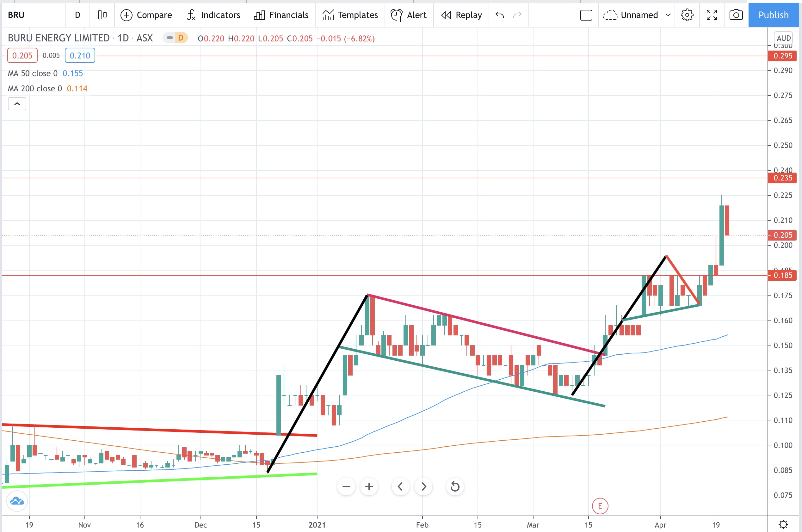
Task: Start bar Replay mode
Action: click(461, 15)
